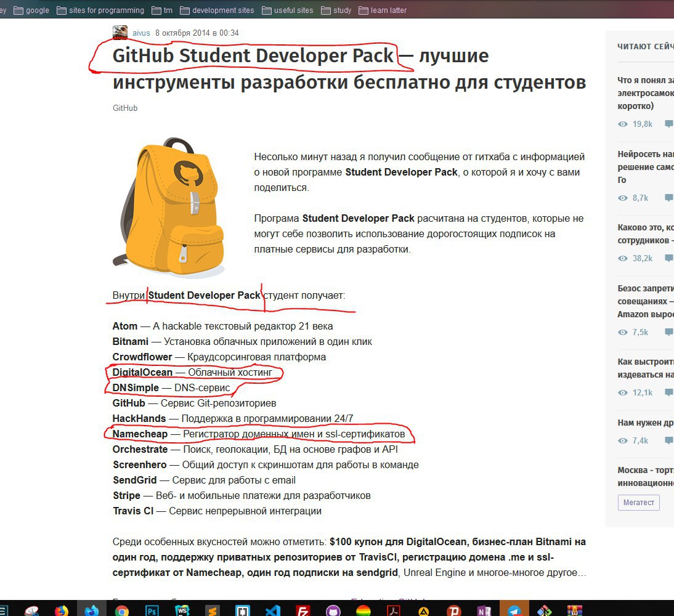This screenshot has height=616, width=674.
Task: Open WebStorm from the taskbar
Action: coord(182,610)
